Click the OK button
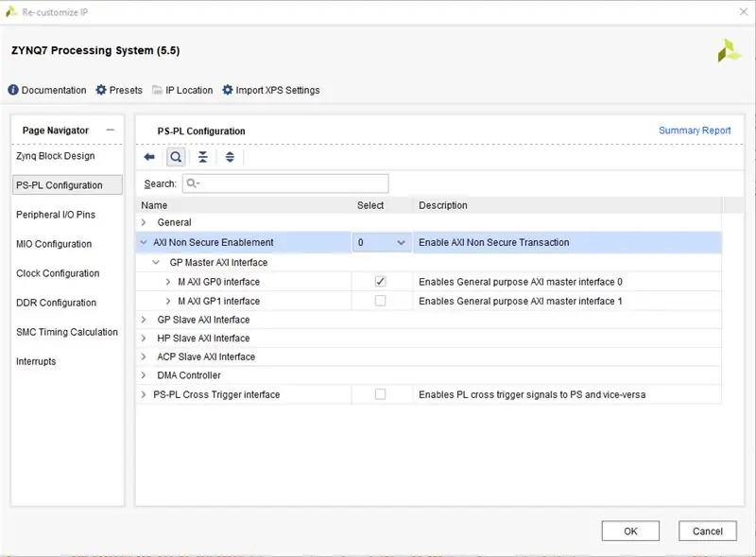 pos(630,531)
